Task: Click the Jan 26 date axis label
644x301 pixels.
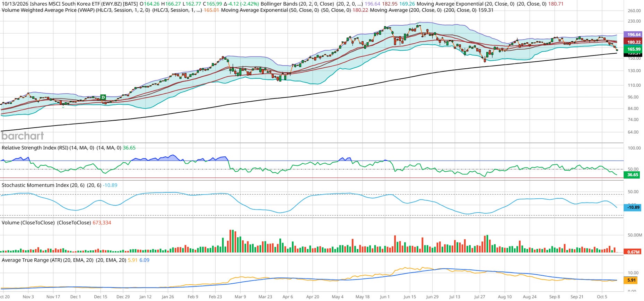Action: click(168, 297)
